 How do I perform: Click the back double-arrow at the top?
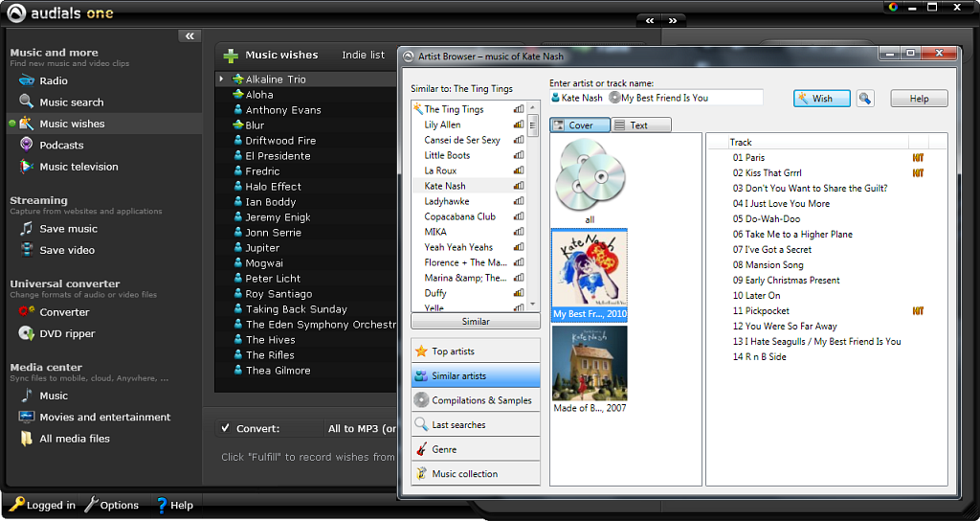coord(650,21)
